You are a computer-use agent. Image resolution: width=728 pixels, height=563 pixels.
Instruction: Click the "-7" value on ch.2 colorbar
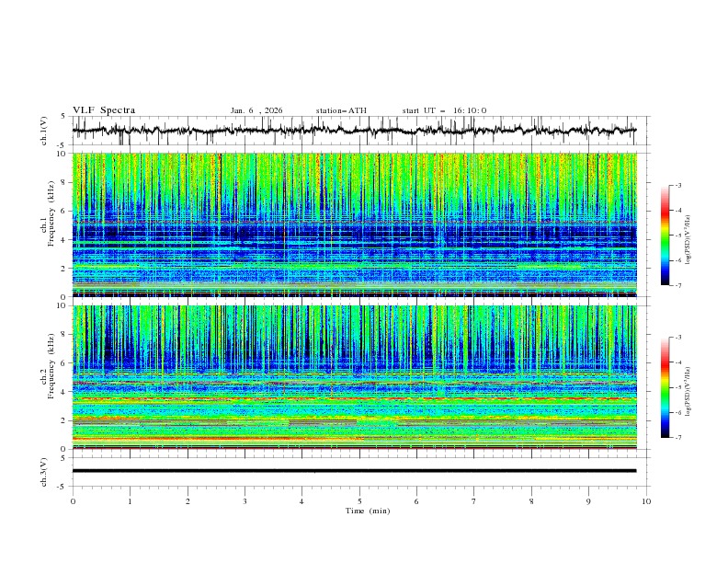point(677,438)
